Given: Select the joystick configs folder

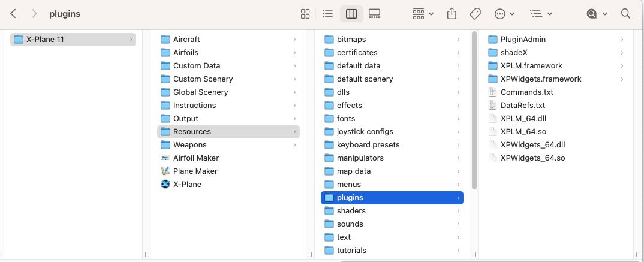Looking at the screenshot, I should (x=392, y=132).
